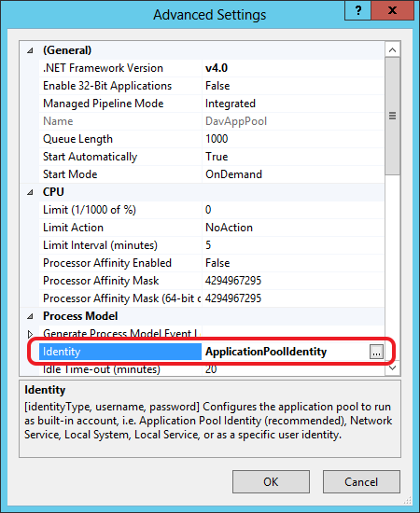Click the CPU category header
This screenshot has height=513, width=420.
coord(53,192)
